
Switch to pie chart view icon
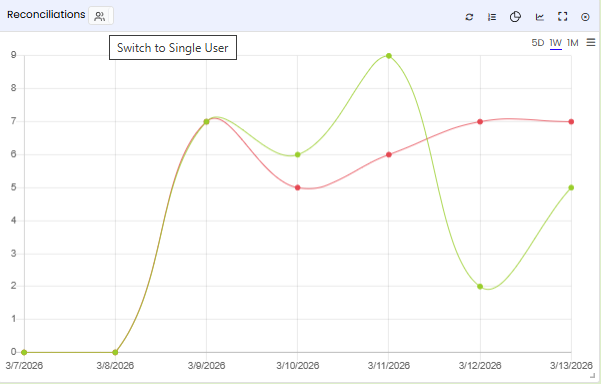click(515, 17)
